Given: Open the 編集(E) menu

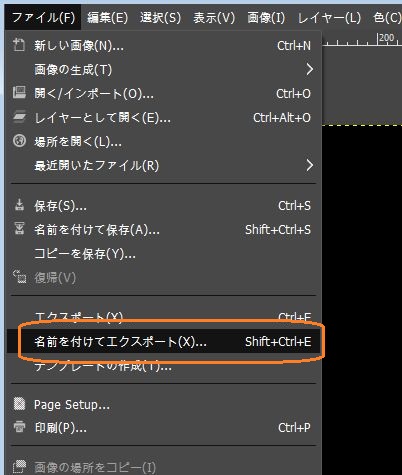Looking at the screenshot, I should click(107, 18).
